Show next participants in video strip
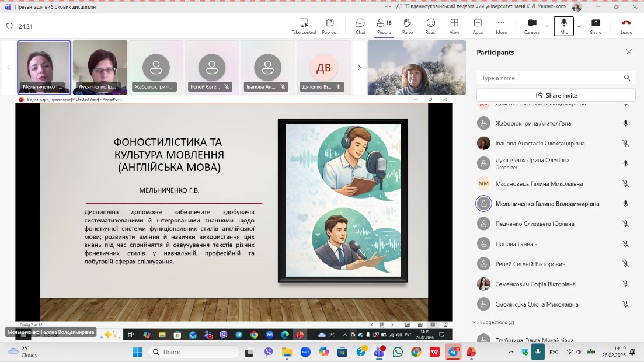 (359, 68)
